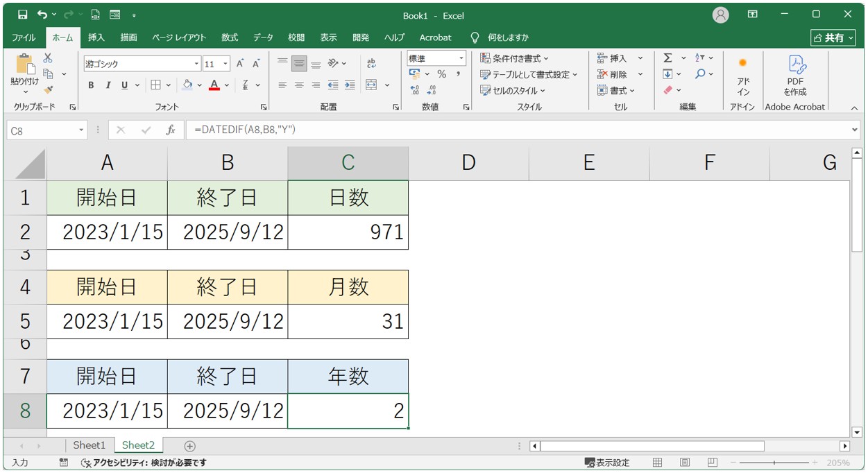The width and height of the screenshot is (868, 473).
Task: Expand the formula bar chevron
Action: pyautogui.click(x=855, y=130)
